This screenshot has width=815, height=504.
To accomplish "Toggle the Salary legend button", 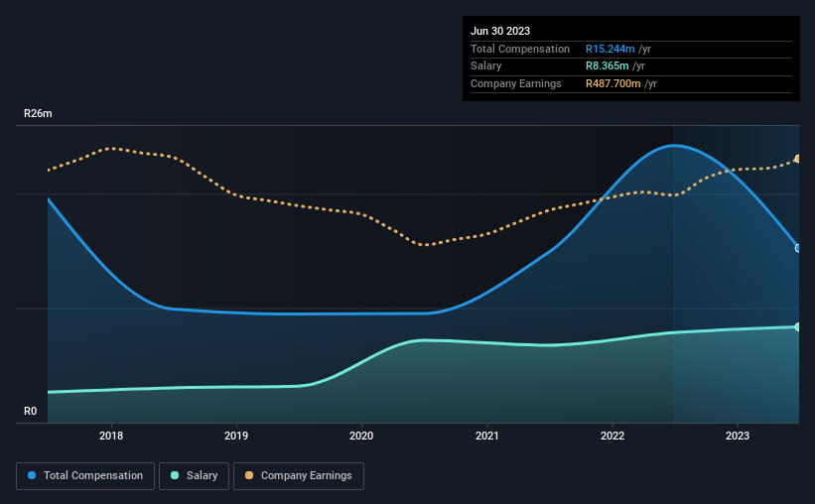I will (x=194, y=476).
